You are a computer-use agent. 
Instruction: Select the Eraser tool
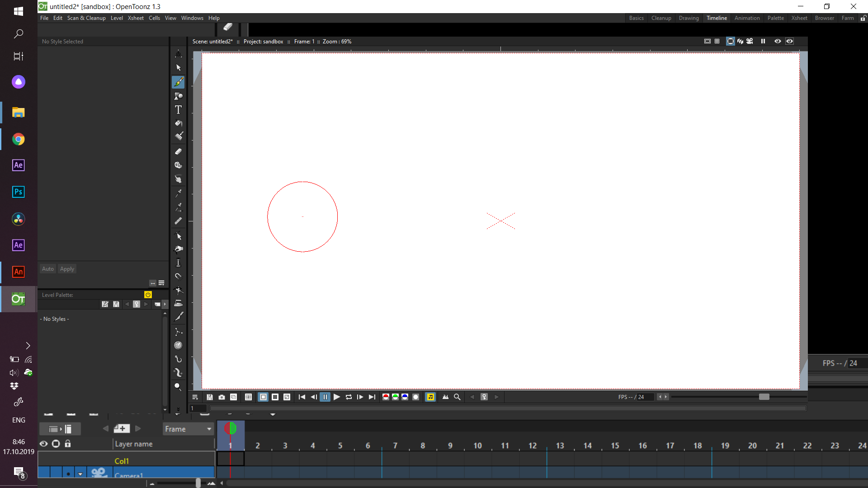(178, 151)
